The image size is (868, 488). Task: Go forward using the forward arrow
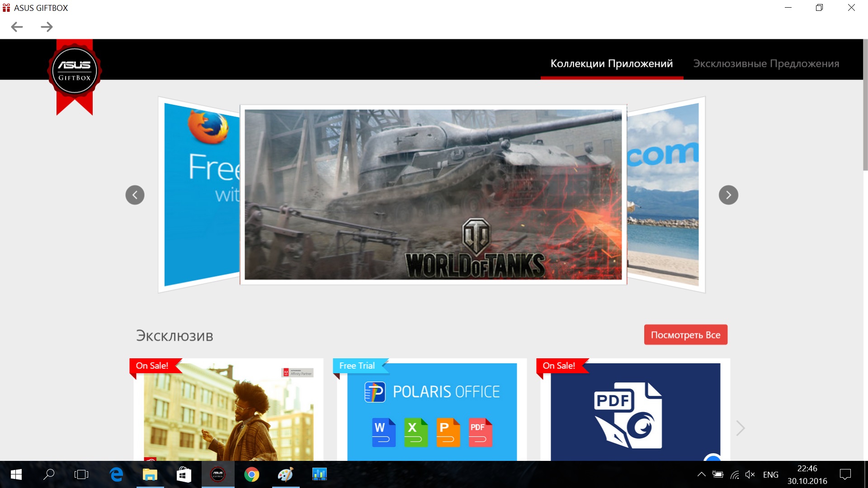[47, 27]
